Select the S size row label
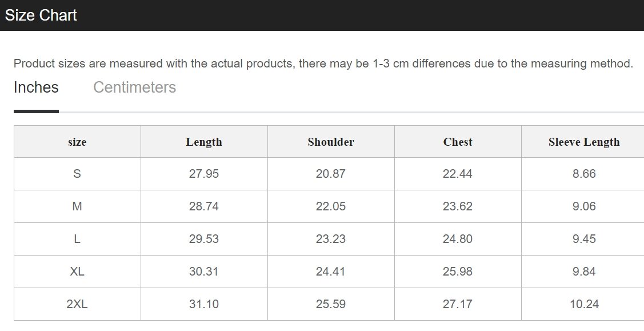 click(x=77, y=174)
